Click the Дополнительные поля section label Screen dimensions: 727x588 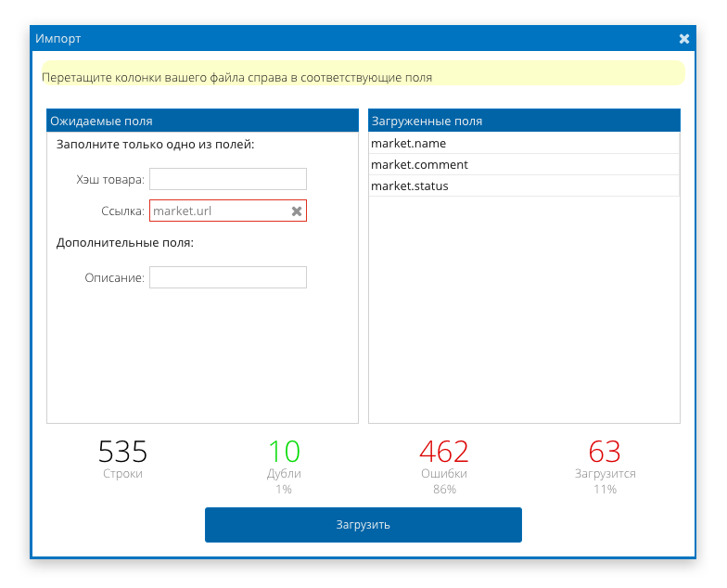point(124,243)
